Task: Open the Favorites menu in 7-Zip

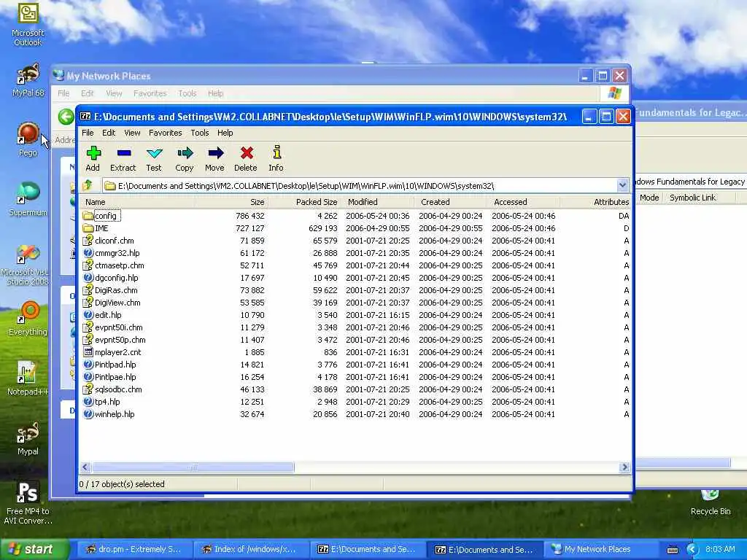Action: click(166, 133)
